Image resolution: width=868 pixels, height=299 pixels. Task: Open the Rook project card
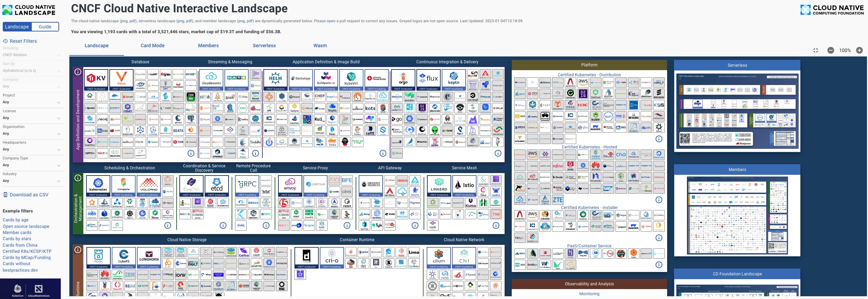click(98, 258)
